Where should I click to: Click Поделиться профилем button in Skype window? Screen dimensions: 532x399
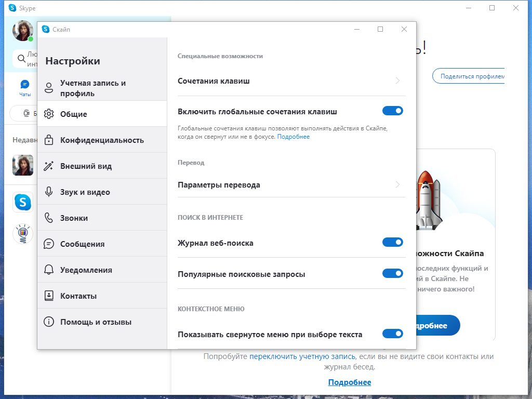469,76
